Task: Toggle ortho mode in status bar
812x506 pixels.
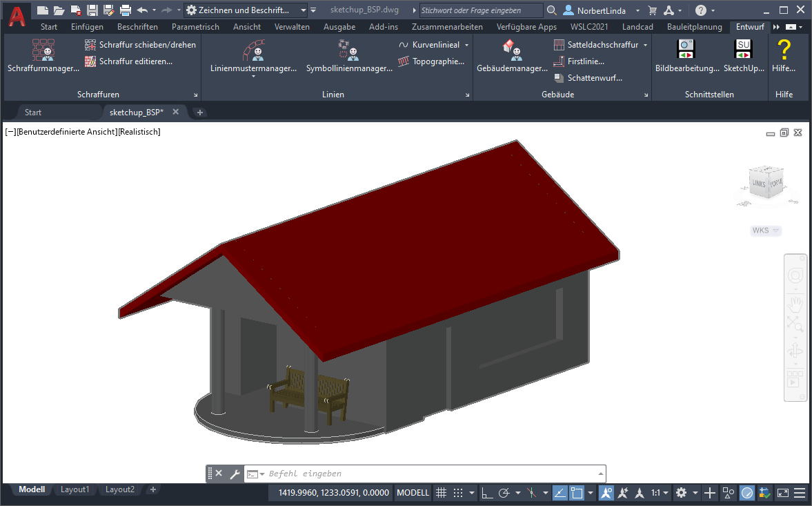Action: pyautogui.click(x=487, y=493)
